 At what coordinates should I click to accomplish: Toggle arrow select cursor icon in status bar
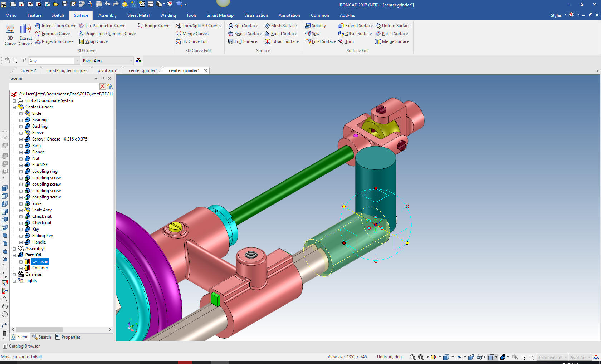(523, 357)
